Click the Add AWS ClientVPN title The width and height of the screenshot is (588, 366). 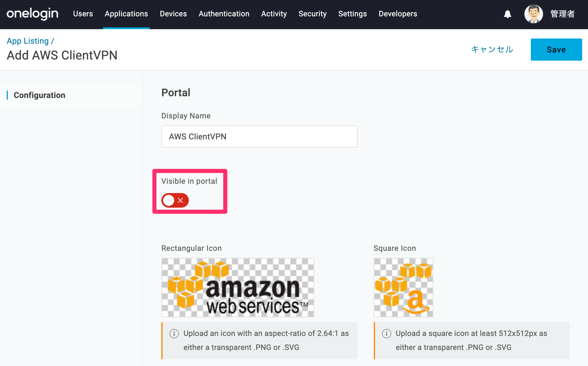(62, 55)
